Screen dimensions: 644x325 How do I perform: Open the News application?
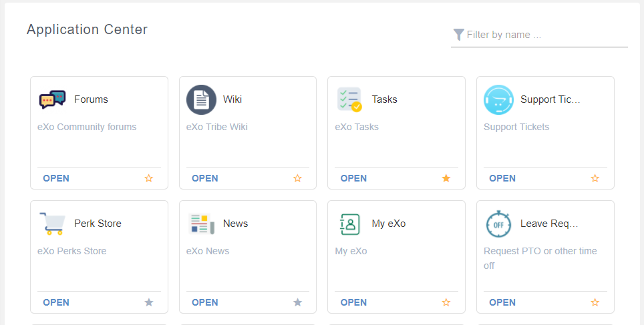click(205, 302)
